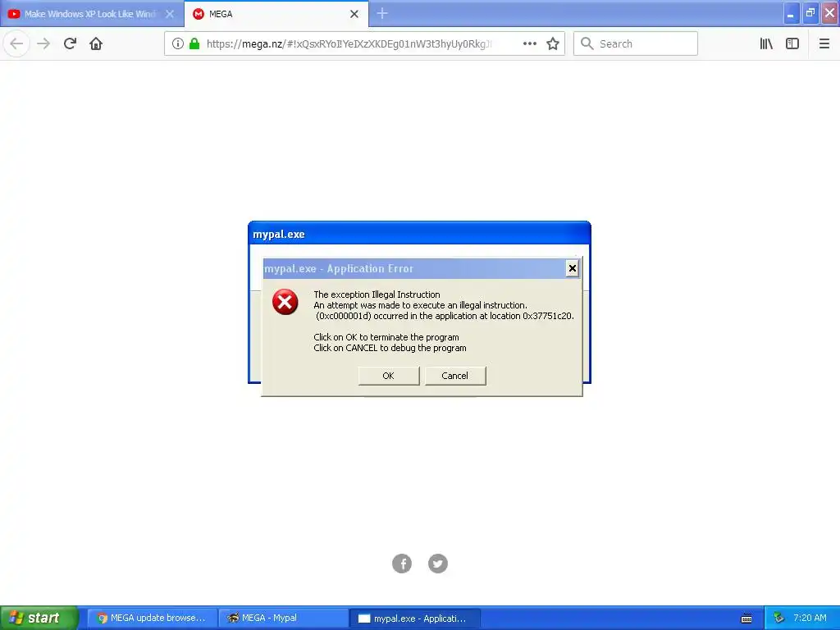
Task: Click the mypal.exe window title bar
Action: 419,234
